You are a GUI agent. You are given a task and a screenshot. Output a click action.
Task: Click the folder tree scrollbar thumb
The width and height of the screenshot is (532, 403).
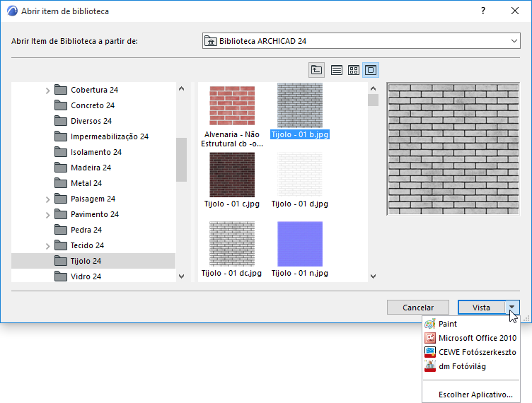[182, 160]
